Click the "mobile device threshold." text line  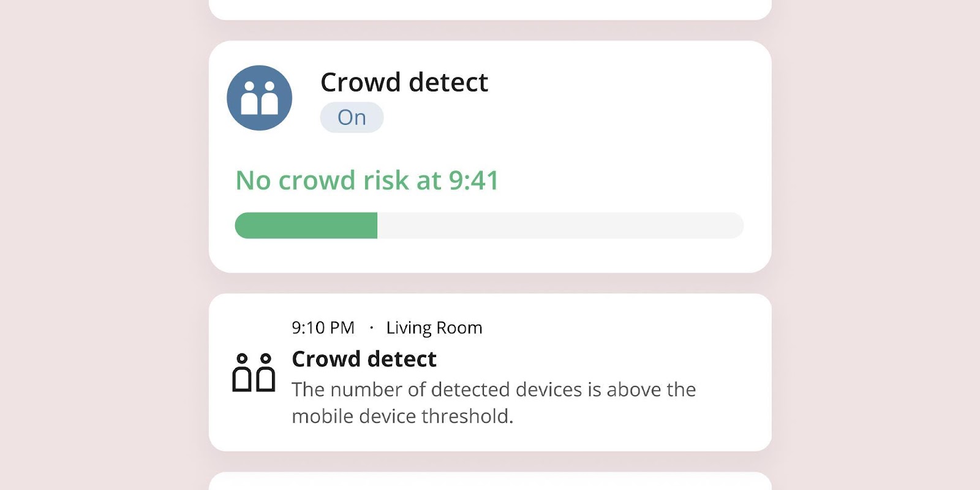coord(402,417)
